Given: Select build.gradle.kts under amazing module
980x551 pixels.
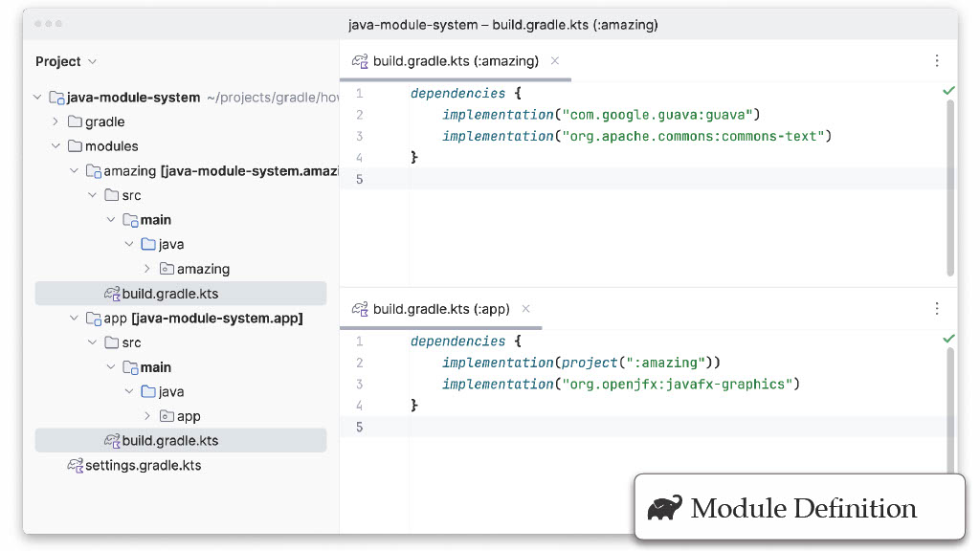Looking at the screenshot, I should (x=181, y=294).
